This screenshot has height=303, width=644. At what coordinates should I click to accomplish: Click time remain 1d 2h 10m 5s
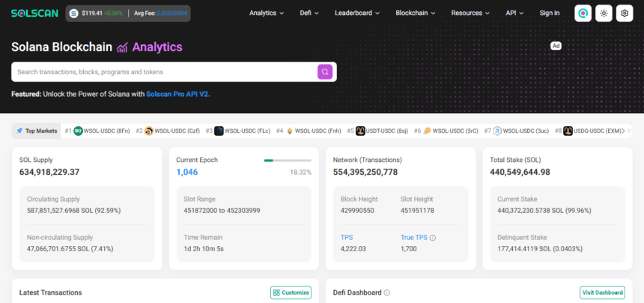point(204,249)
